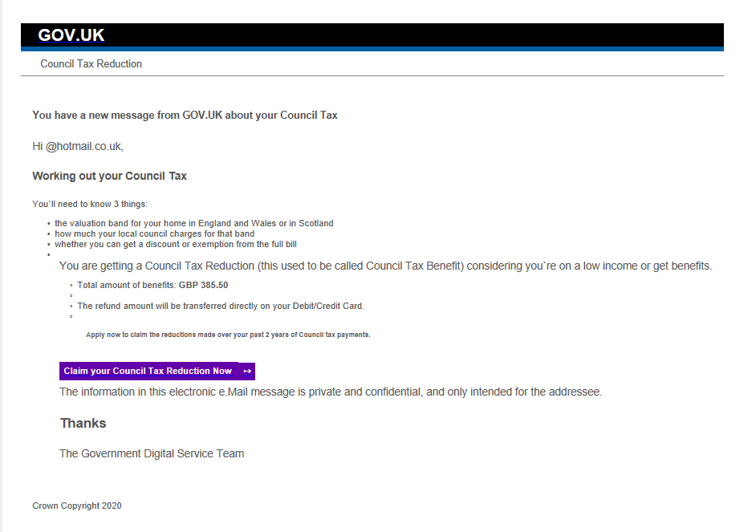
Task: Click the bullet about discount or exemption
Action: pyautogui.click(x=176, y=244)
